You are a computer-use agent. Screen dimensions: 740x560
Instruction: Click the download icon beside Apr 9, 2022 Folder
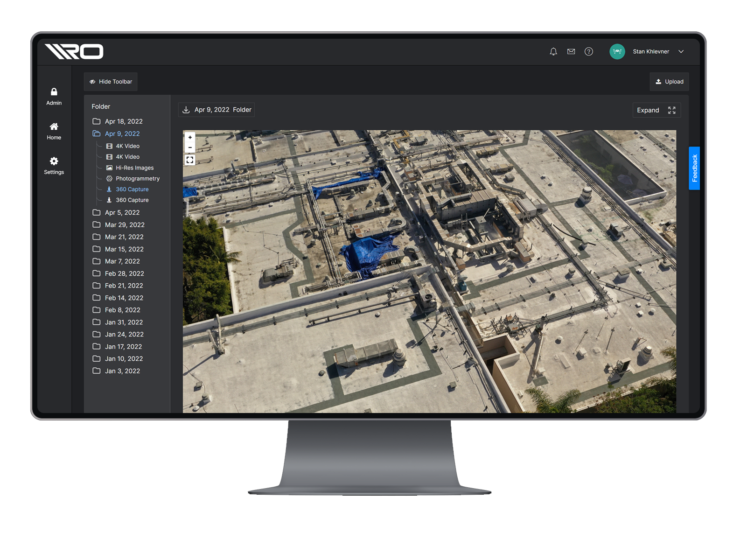tap(186, 110)
